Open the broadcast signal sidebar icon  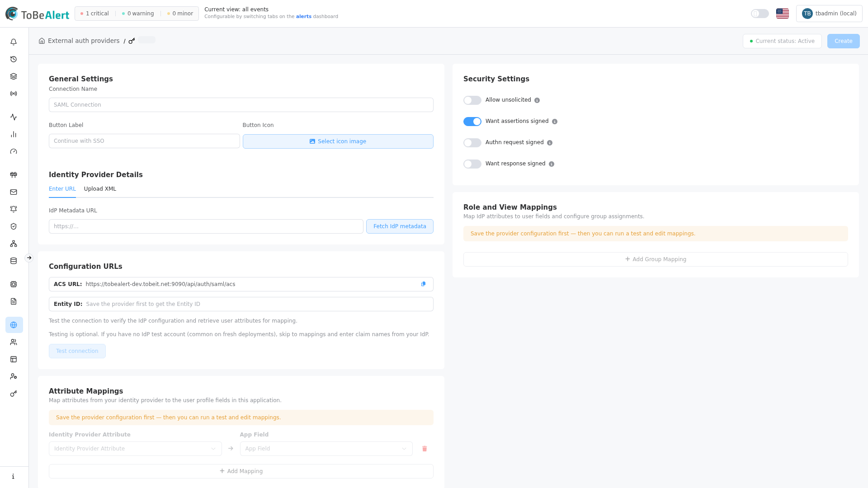pyautogui.click(x=14, y=94)
